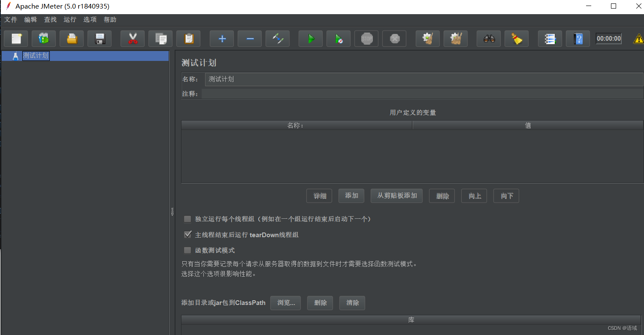Click the Shutdown test icon
This screenshot has height=335, width=644.
394,39
